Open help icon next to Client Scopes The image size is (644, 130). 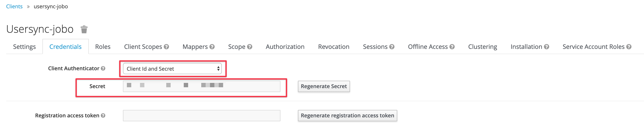(x=166, y=47)
